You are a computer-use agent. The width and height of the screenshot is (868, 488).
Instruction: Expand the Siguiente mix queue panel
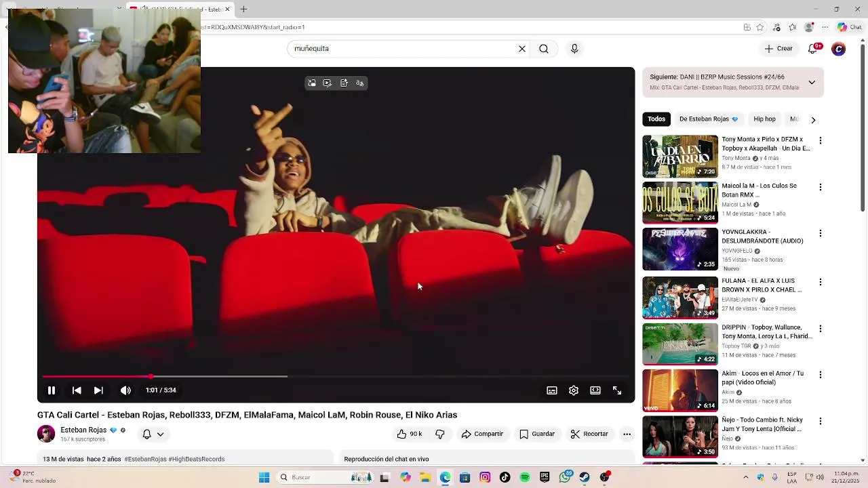812,83
